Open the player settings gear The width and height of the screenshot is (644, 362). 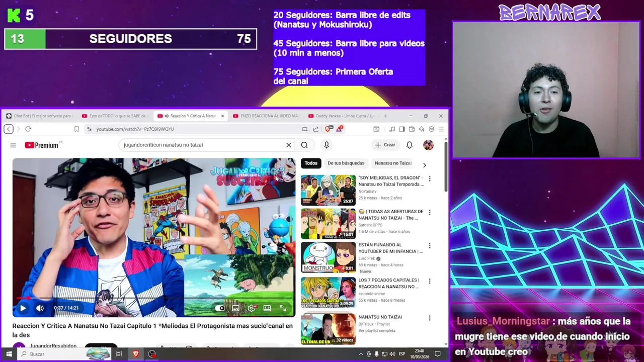point(252,308)
